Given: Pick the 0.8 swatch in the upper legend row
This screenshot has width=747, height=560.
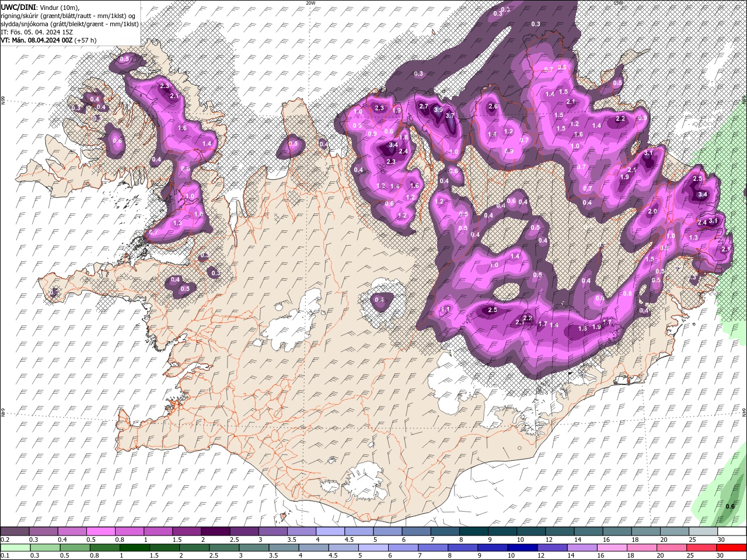Looking at the screenshot, I should 129,531.
